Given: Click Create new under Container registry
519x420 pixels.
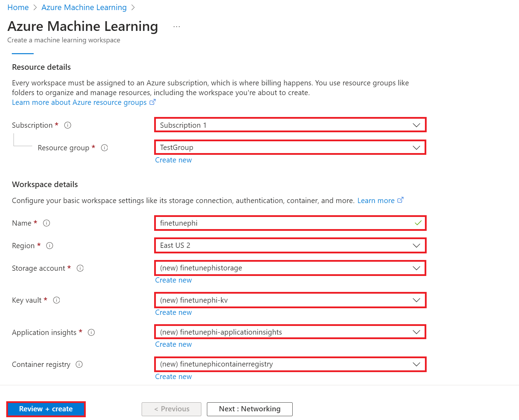Looking at the screenshot, I should (x=173, y=377).
